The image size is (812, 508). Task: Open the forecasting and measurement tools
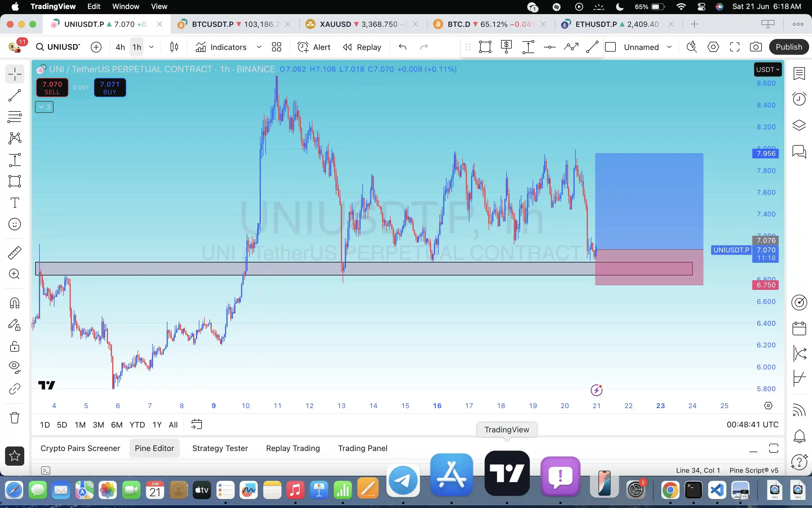pos(15,160)
